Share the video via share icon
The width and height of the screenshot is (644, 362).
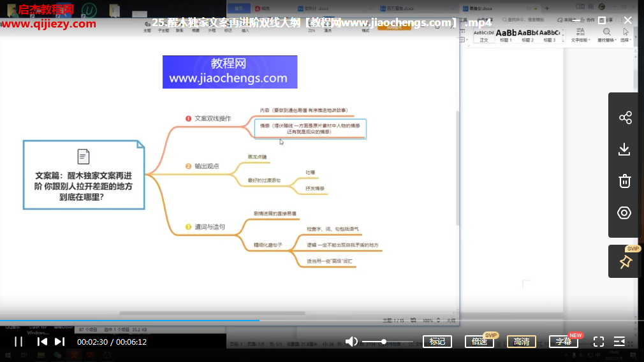625,118
